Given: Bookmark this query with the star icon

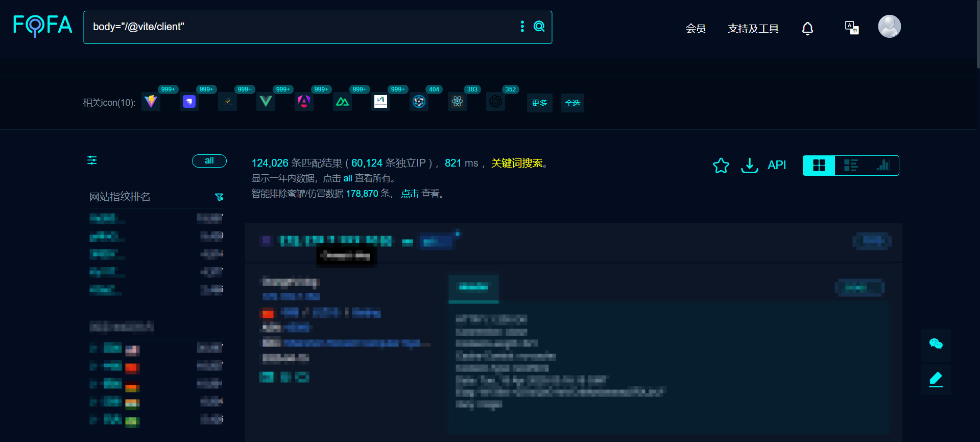Looking at the screenshot, I should [721, 166].
